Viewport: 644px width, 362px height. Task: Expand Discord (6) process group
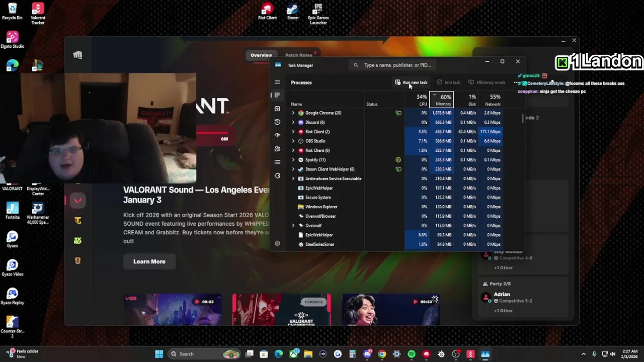[293, 122]
